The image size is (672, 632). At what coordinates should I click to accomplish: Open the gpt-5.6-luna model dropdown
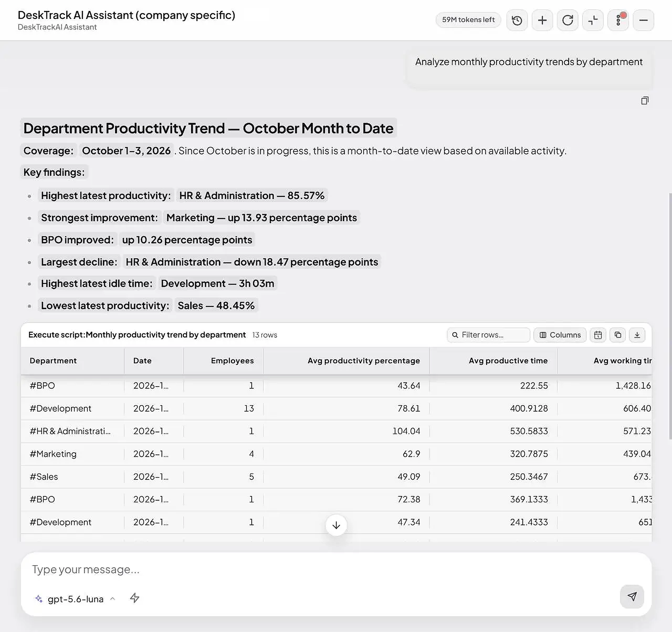[75, 599]
